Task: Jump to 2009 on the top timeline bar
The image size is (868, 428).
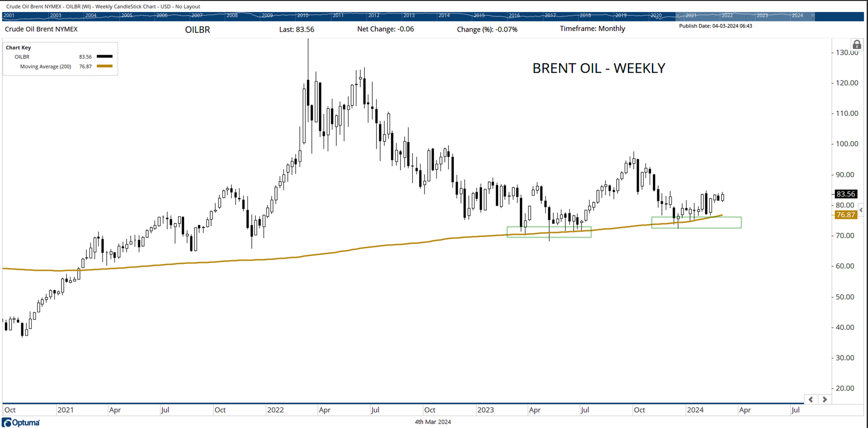Action: click(267, 15)
